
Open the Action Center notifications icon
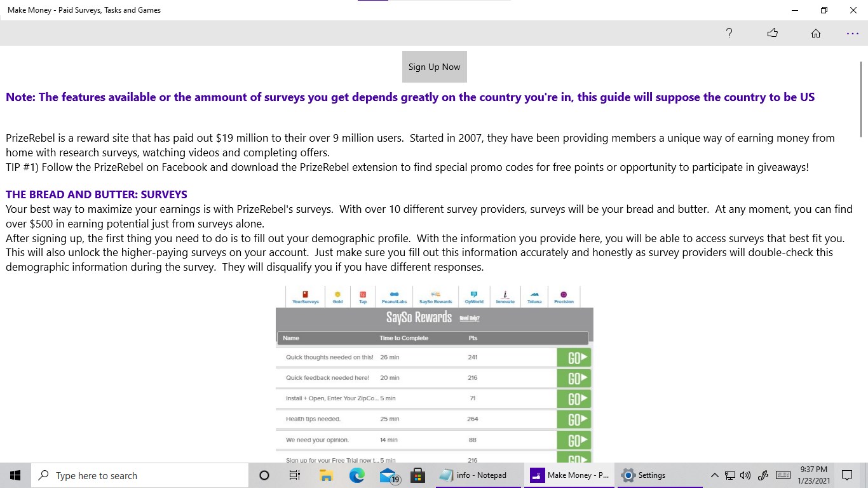point(847,475)
